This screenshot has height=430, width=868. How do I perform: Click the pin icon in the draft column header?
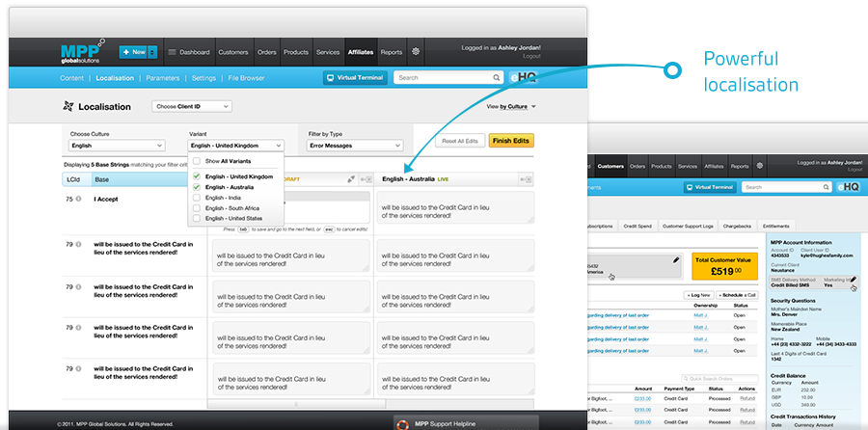point(352,179)
